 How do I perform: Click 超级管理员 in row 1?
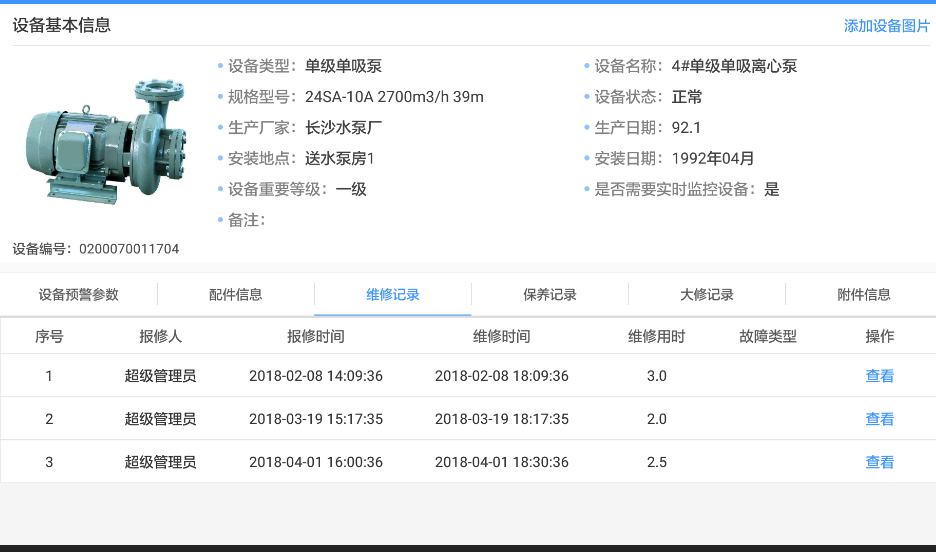click(x=160, y=376)
